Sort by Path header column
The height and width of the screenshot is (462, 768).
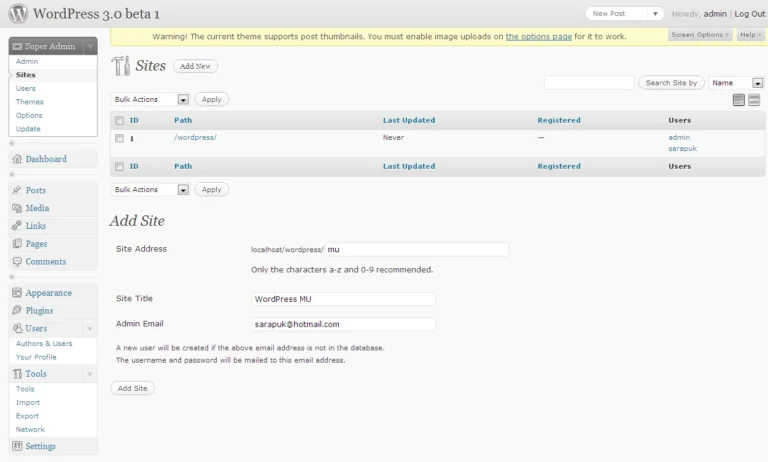tap(183, 121)
